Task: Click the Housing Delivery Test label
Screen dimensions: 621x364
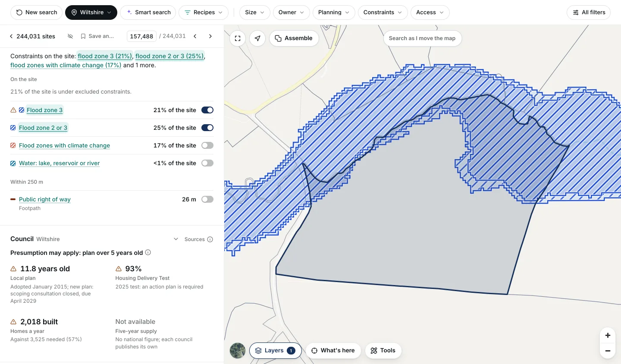Action: point(142,278)
